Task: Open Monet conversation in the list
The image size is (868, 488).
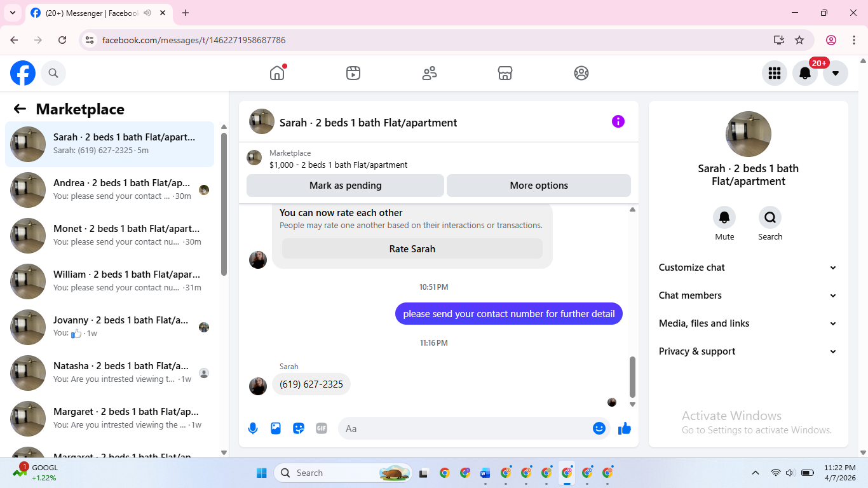Action: [x=110, y=236]
